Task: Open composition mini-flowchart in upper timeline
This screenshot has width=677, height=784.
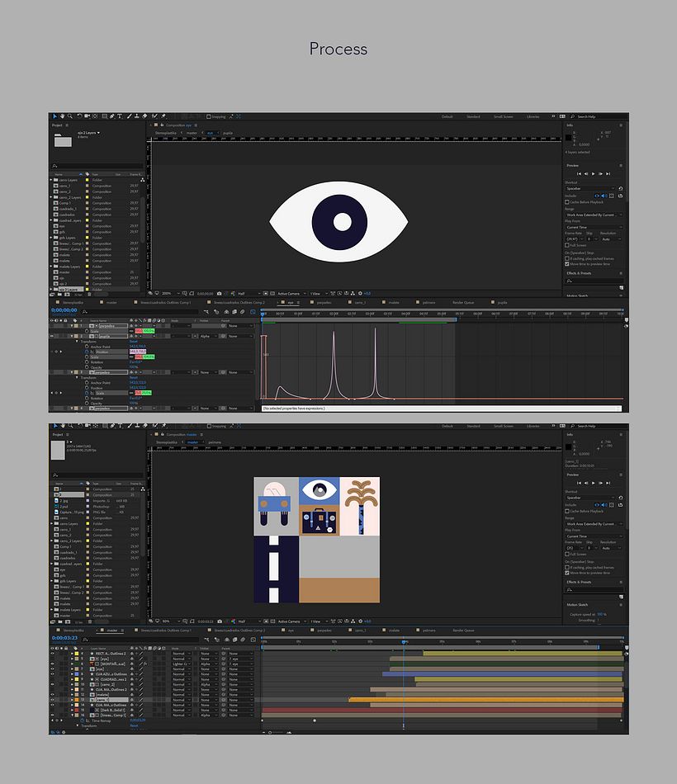Action: (x=206, y=311)
